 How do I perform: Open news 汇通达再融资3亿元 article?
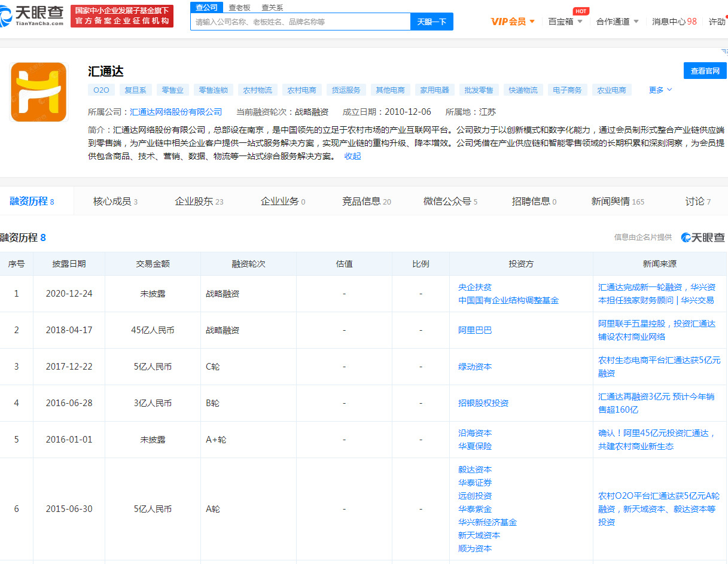656,403
